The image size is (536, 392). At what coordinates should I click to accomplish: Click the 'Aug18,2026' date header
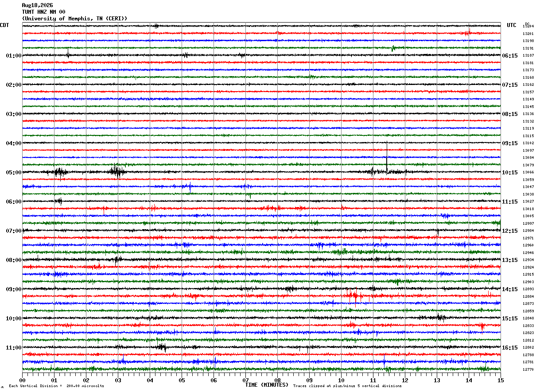pos(37,5)
